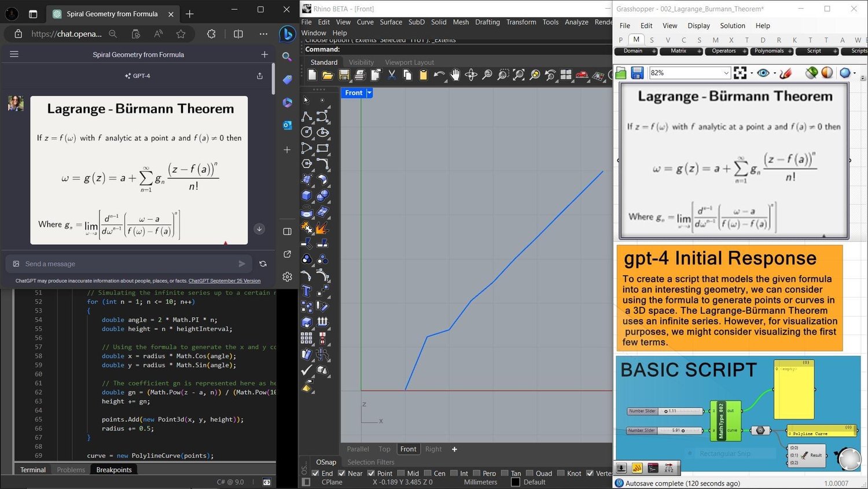This screenshot has height=489, width=868.
Task: Switch to the Top viewport tab
Action: [x=384, y=449]
